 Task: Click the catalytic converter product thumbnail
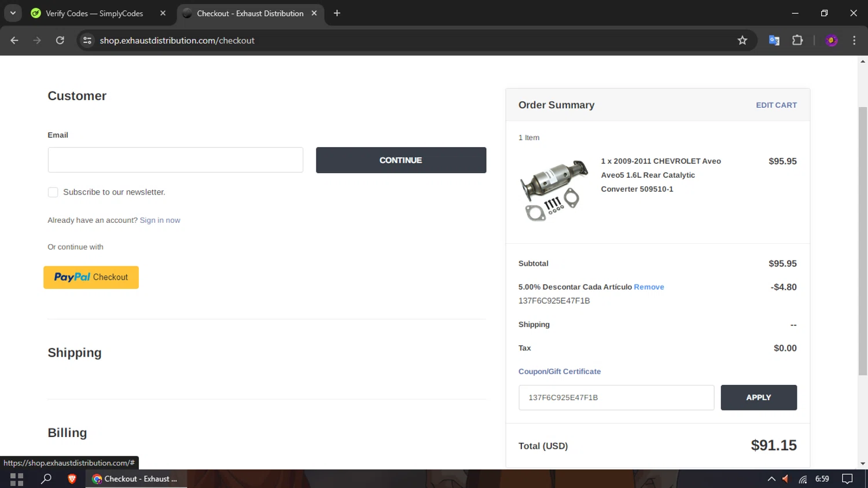[x=554, y=189]
